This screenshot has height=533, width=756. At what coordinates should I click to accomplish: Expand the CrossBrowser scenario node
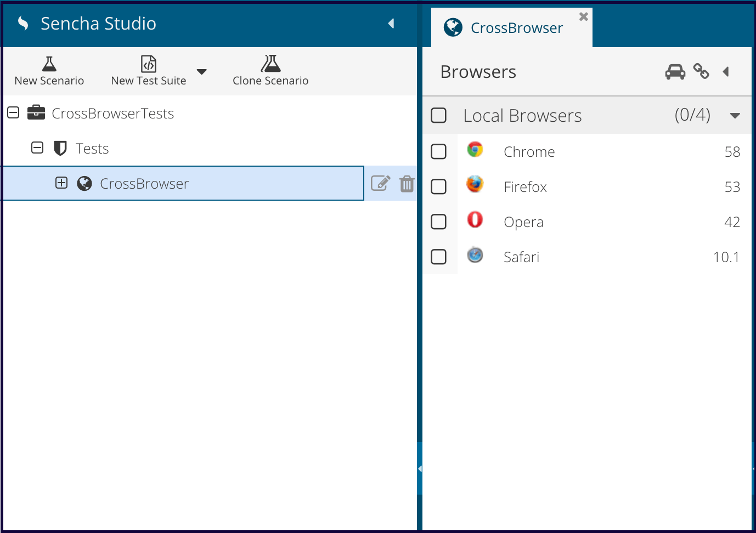coord(61,183)
